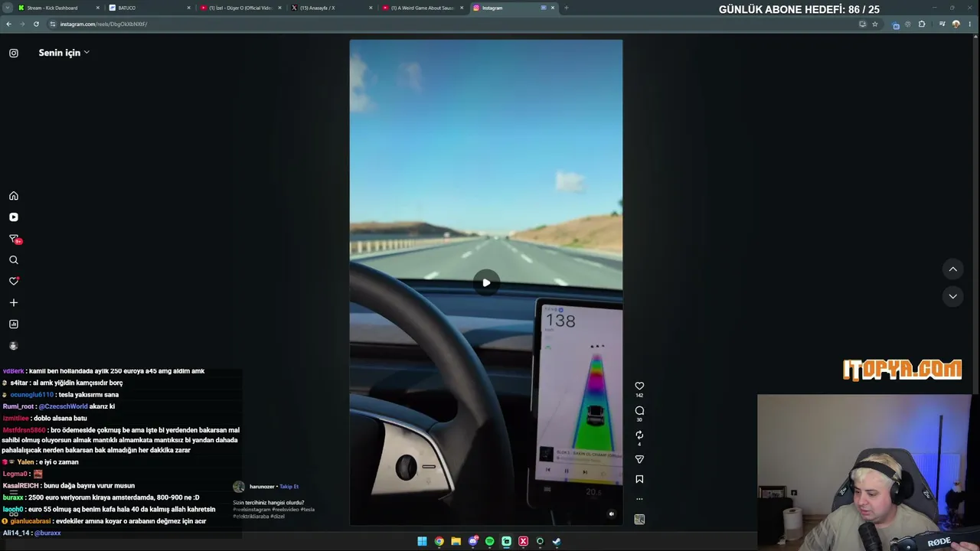980x551 pixels.
Task: Go to Instagram Home in the sidebar
Action: pyautogui.click(x=14, y=196)
